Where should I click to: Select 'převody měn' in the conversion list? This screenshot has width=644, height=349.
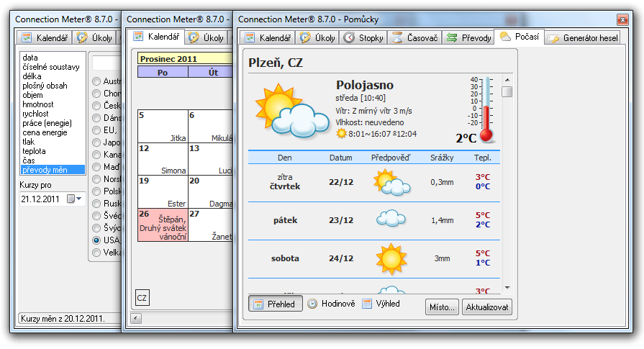[53, 170]
